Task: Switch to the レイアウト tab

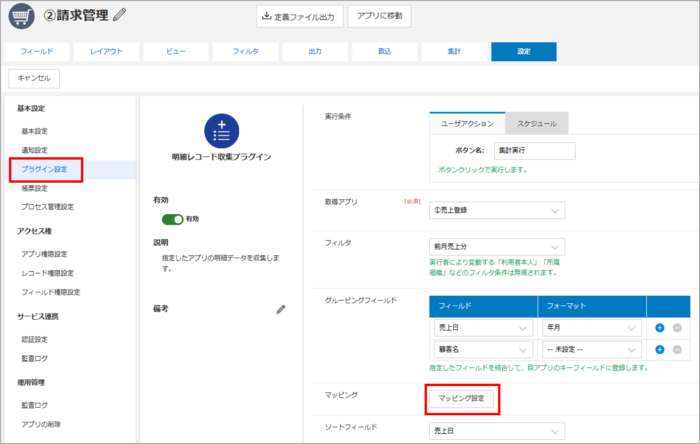Action: click(x=106, y=51)
